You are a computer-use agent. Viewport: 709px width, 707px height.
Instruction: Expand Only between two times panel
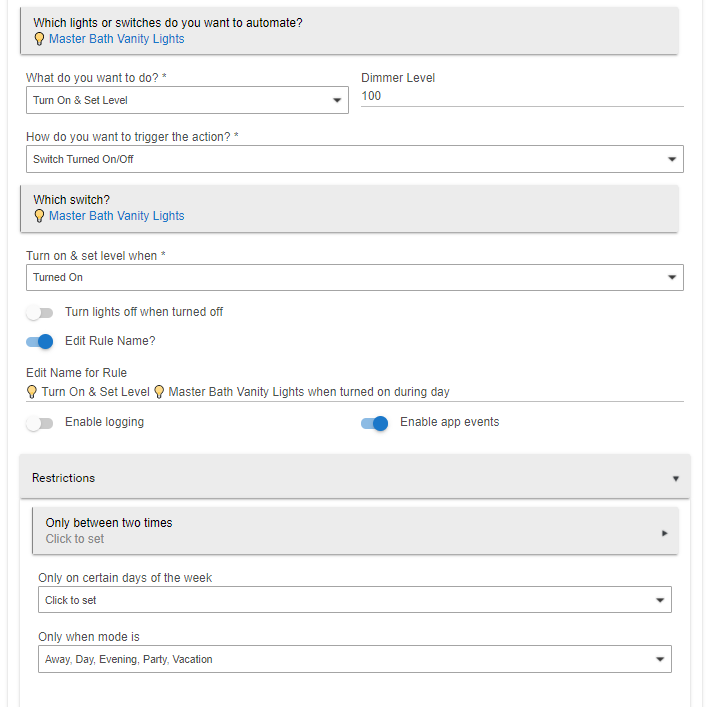(x=355, y=530)
